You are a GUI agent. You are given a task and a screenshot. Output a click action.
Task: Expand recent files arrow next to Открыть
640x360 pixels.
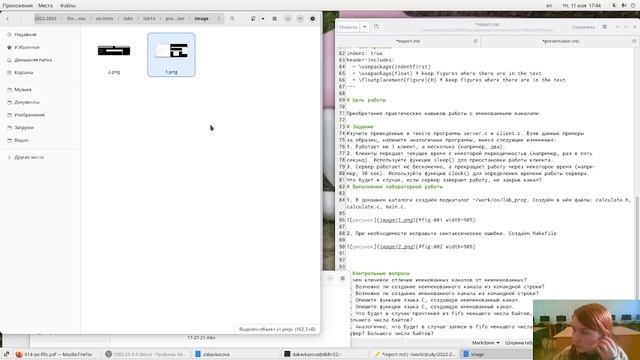[364, 27]
